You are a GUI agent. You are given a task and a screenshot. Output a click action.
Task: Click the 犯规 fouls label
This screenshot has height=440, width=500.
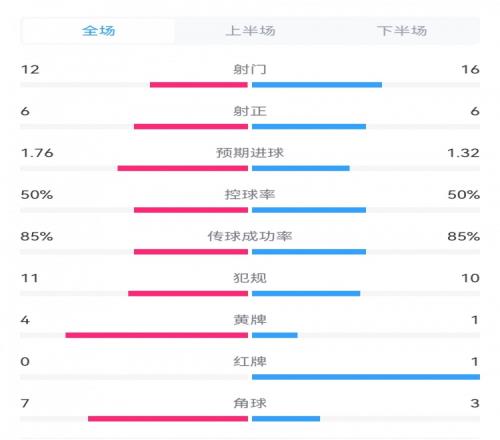[x=250, y=278]
